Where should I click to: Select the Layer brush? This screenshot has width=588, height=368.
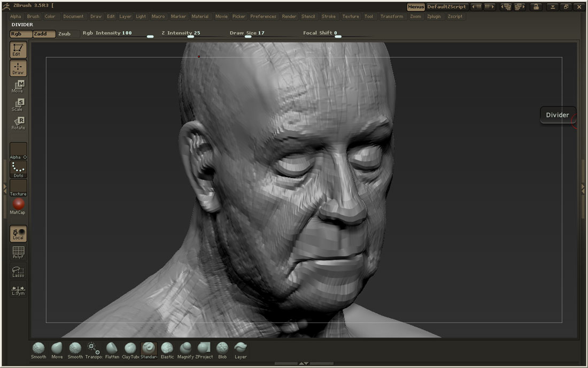(241, 349)
